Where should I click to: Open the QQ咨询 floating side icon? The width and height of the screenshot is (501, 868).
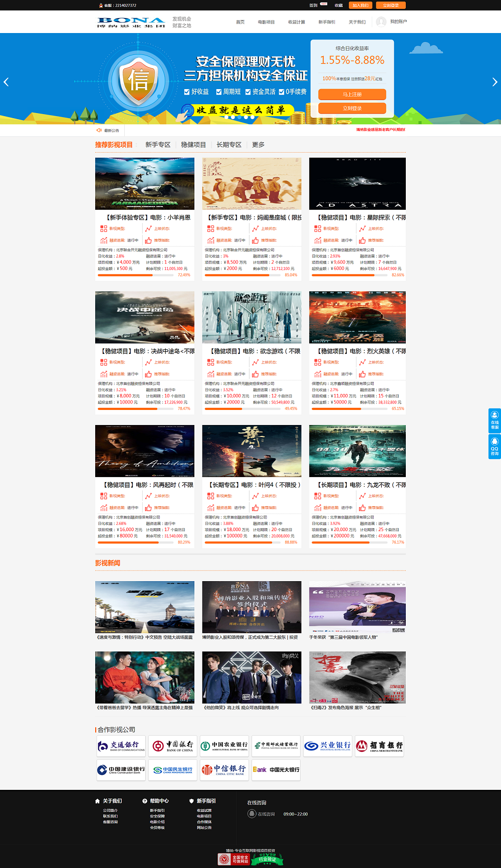[494, 446]
